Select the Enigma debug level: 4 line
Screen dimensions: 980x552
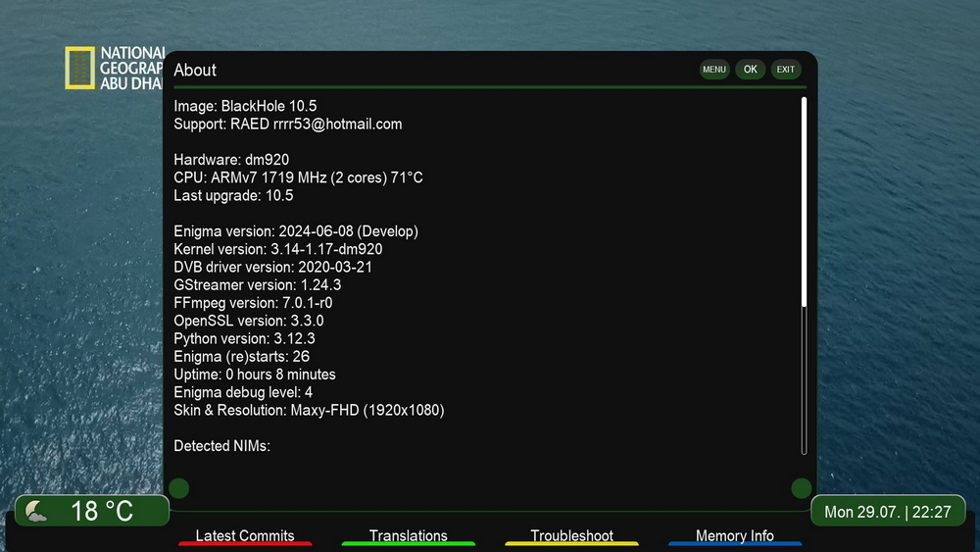click(x=243, y=392)
